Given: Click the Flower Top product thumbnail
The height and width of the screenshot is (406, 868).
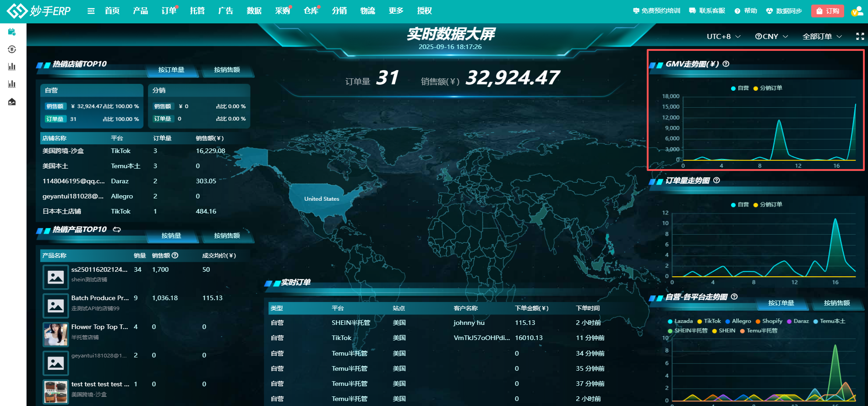Looking at the screenshot, I should pyautogui.click(x=56, y=334).
